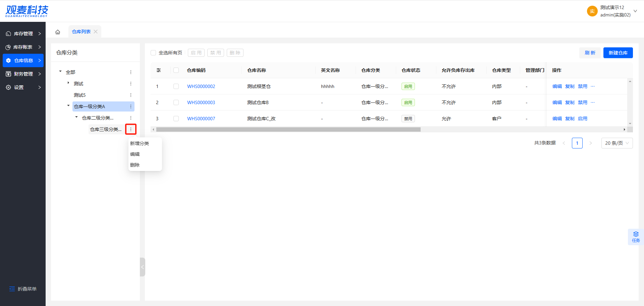644x306 pixels.
Task: Open the column settings icon in table header
Action: 159,70
